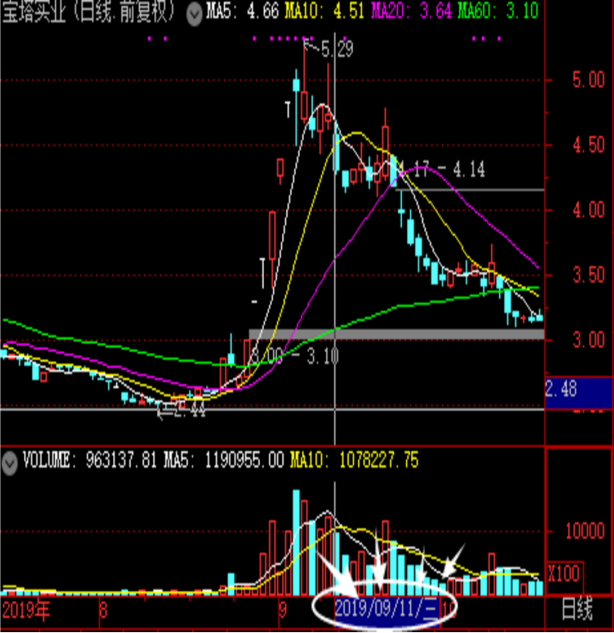Click the MA5 4.66 indicator label
This screenshot has height=633, width=614.
pos(243,11)
